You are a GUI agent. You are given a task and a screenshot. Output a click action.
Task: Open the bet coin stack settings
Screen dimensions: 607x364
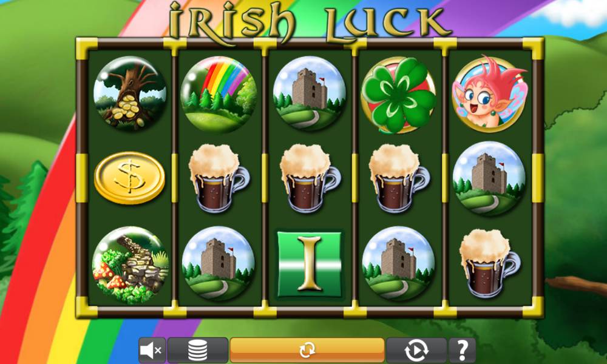pyautogui.click(x=197, y=350)
